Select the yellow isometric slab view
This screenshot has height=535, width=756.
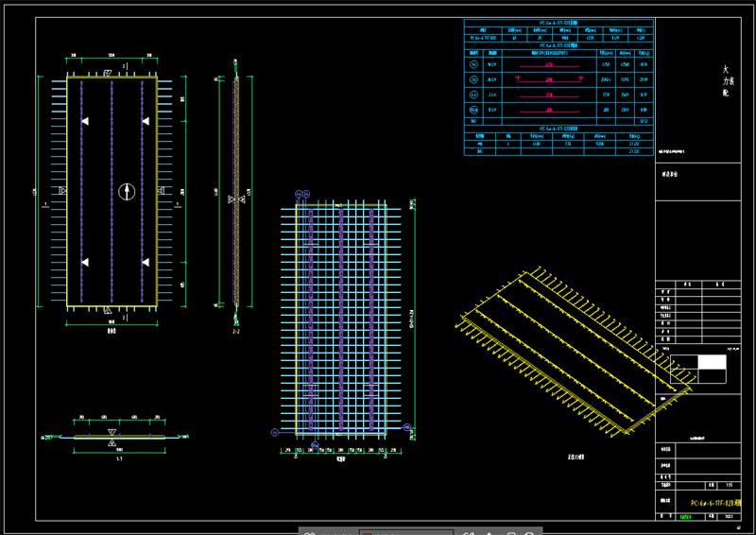click(x=576, y=352)
